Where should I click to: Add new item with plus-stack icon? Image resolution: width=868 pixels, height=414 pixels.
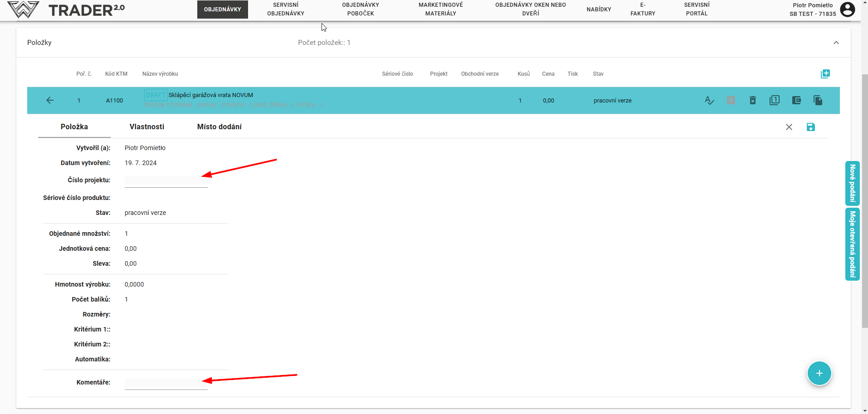point(825,74)
